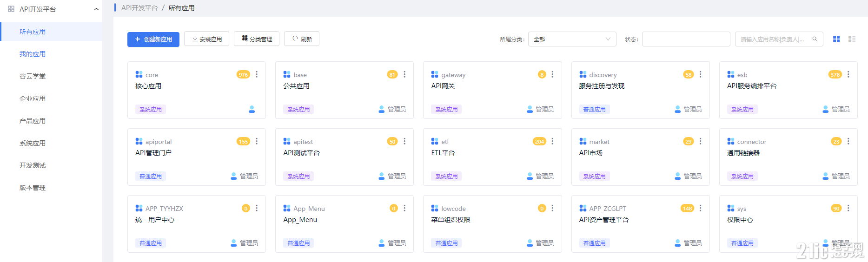Image resolution: width=868 pixels, height=262 pixels.
Task: Open the 通用链接器 card title
Action: [x=743, y=153]
